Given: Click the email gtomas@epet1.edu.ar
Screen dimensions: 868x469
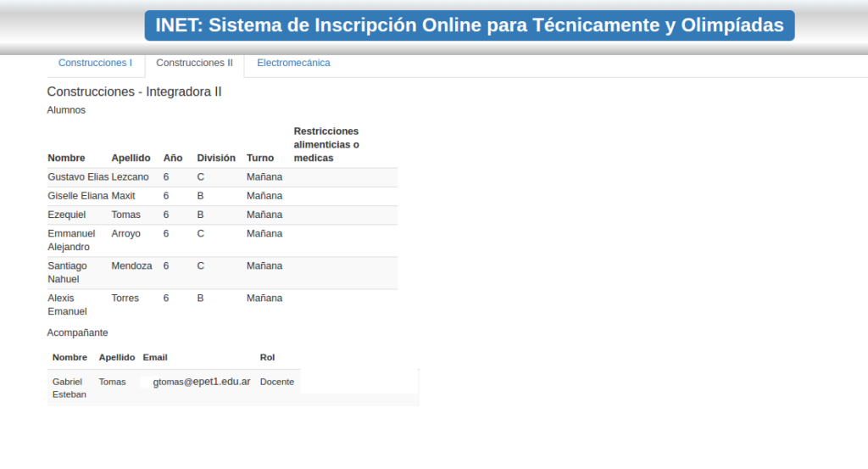Looking at the screenshot, I should tap(202, 382).
